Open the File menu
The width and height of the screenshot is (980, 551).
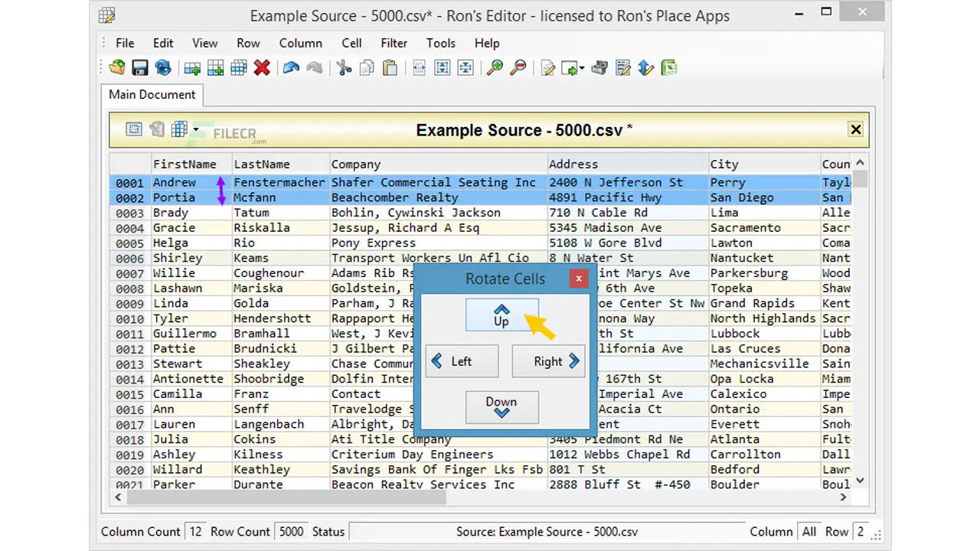125,43
